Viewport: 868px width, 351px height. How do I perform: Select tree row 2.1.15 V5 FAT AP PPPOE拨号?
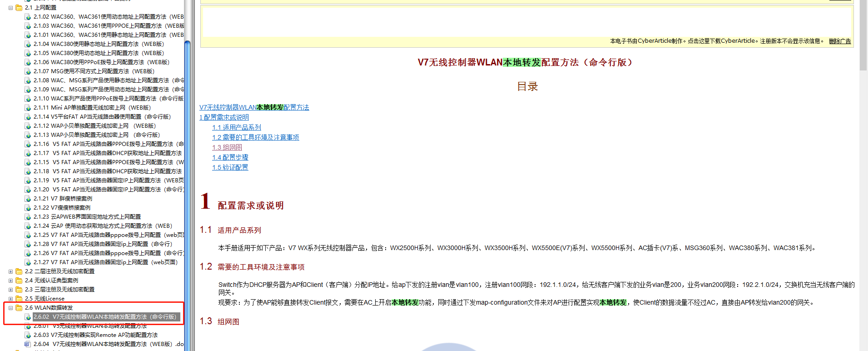tap(109, 162)
